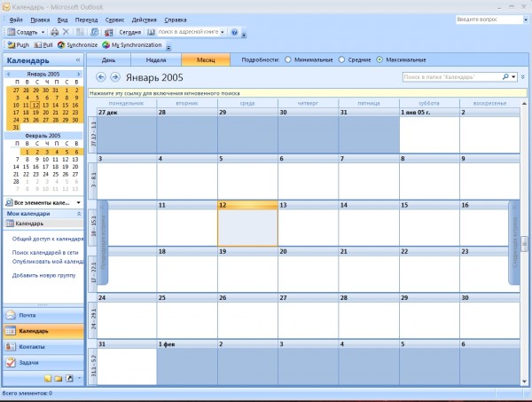This screenshot has height=402, width=532.
Task: Open Контакты contacts pane
Action: click(43, 347)
